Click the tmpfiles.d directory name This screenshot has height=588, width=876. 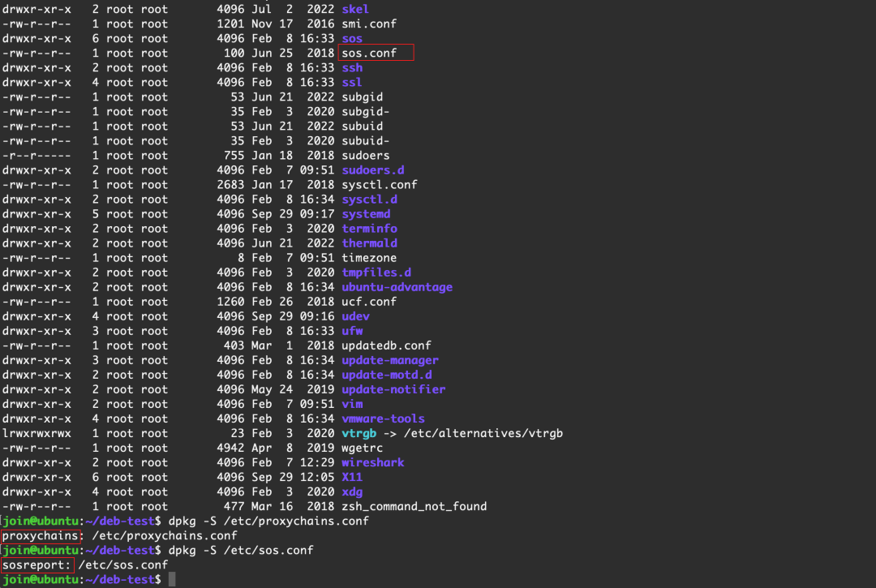coord(376,273)
